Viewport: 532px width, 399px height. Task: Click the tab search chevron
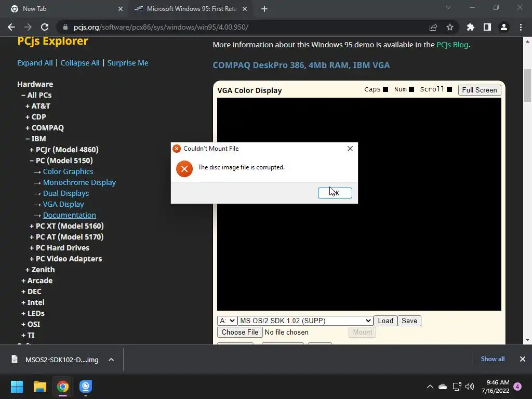pos(448,7)
